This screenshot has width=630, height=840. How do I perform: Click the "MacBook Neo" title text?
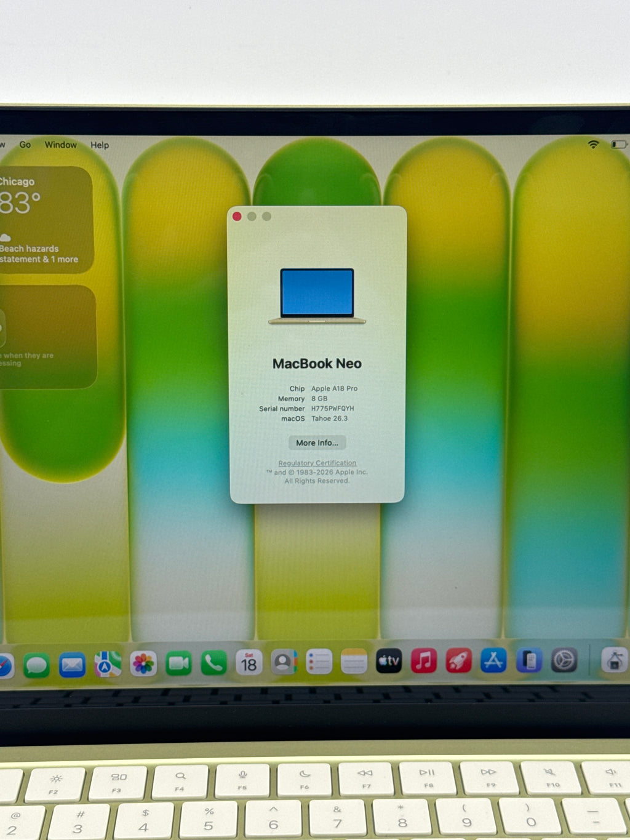(x=317, y=364)
